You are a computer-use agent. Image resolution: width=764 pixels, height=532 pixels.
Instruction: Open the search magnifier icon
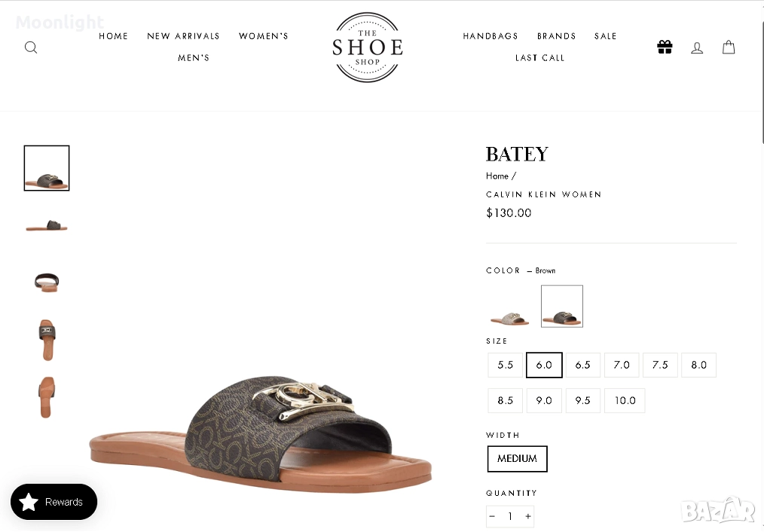(x=31, y=47)
